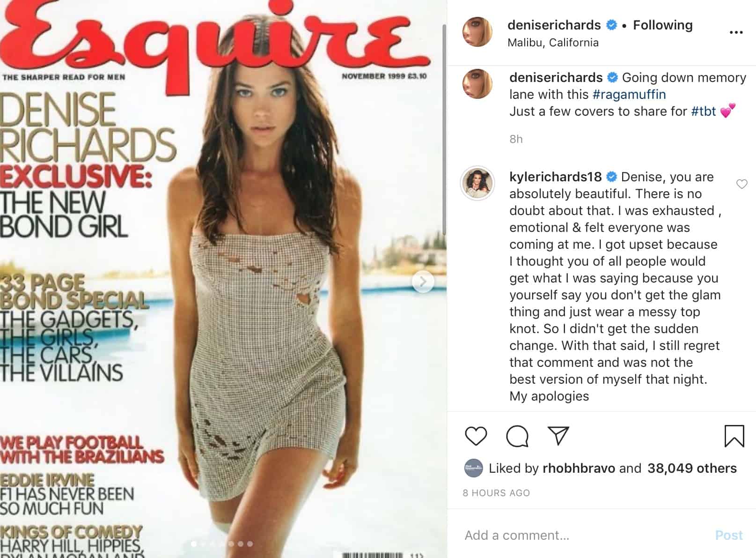Open the #ragamuffin hashtag link
The height and width of the screenshot is (558, 756).
tap(629, 94)
